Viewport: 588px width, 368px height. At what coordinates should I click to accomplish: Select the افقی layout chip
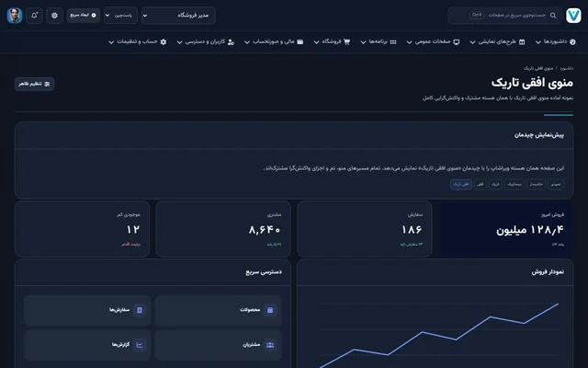[480, 184]
